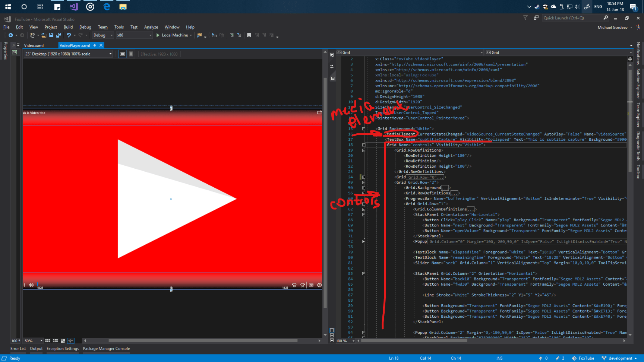The image size is (644, 362).
Task: Collapse the Grid Background="White" code region
Action: coord(364,129)
